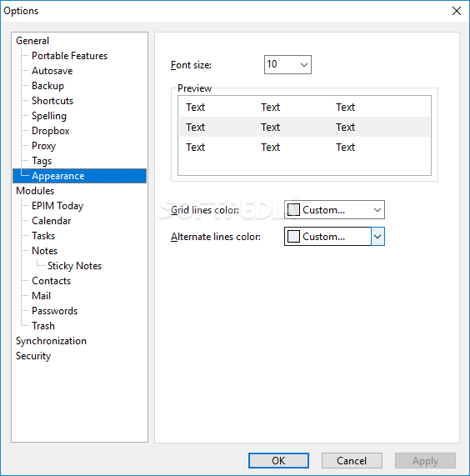The width and height of the screenshot is (470, 476).
Task: Open Passwords module settings
Action: click(x=55, y=311)
